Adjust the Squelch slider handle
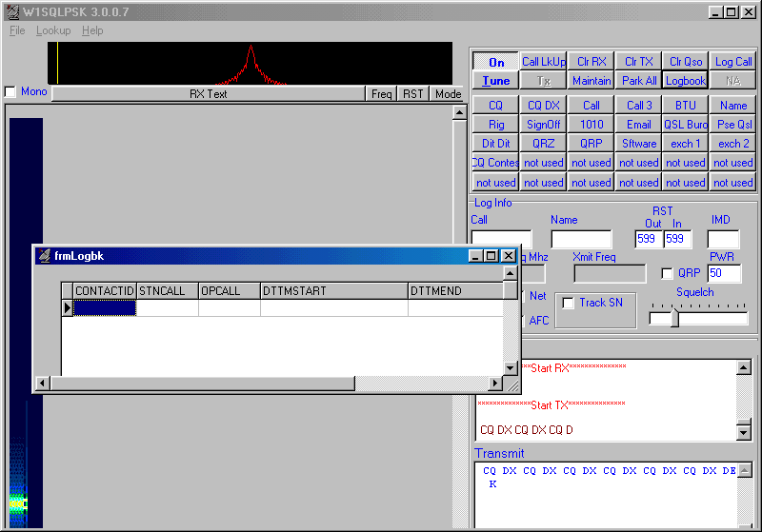 674,318
